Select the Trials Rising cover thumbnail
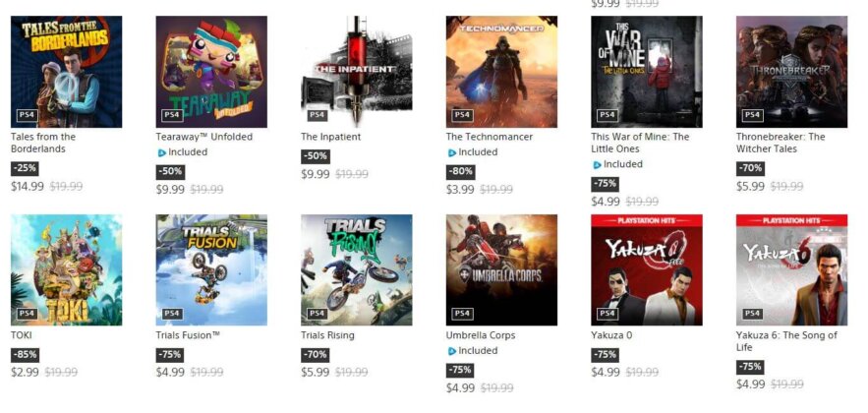The width and height of the screenshot is (868, 413). (x=357, y=270)
